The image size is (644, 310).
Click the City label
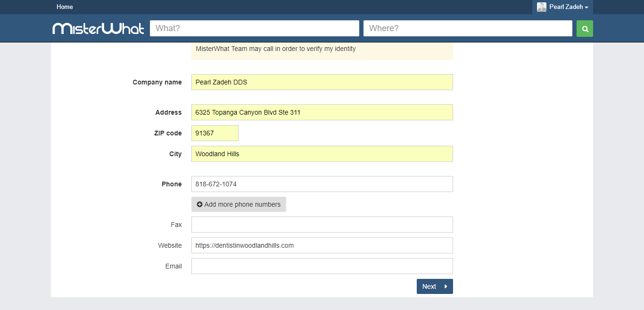click(x=175, y=154)
